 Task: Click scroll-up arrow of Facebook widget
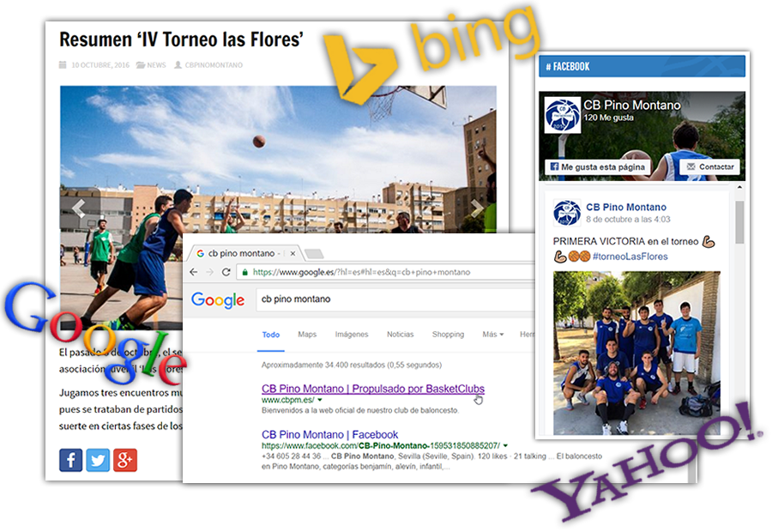tap(739, 188)
